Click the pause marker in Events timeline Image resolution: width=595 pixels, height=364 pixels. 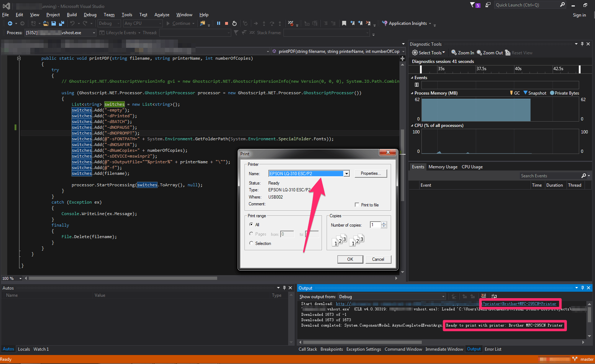417,85
